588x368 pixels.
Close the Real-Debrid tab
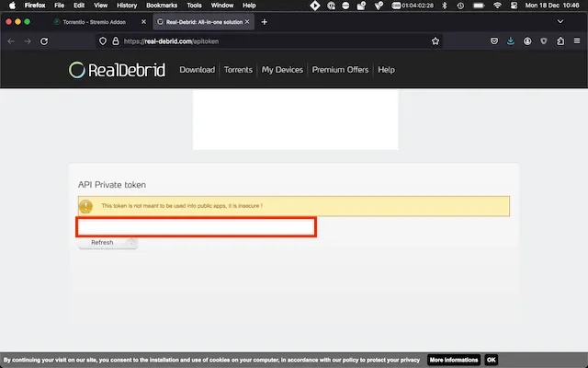[x=247, y=22]
